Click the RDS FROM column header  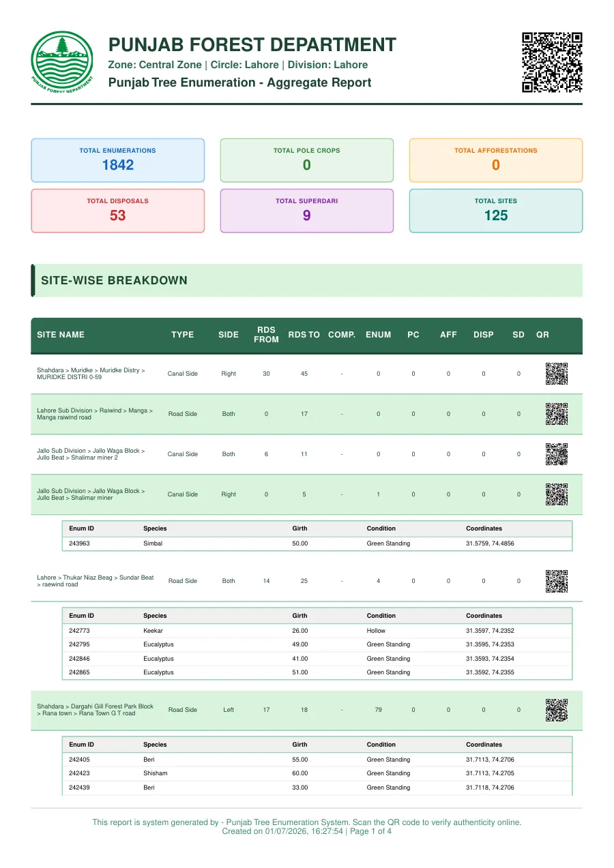(266, 334)
